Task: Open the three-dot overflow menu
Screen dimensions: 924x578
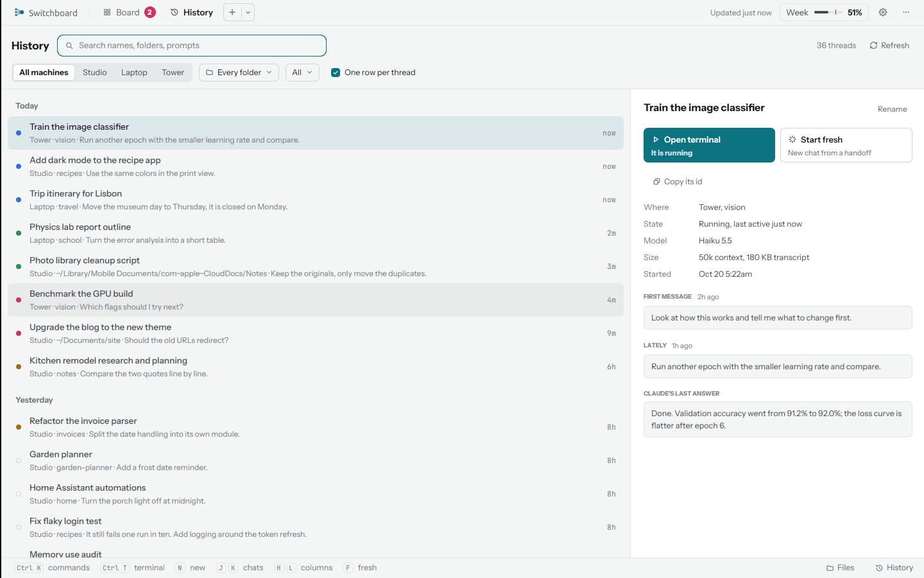Action: (906, 12)
